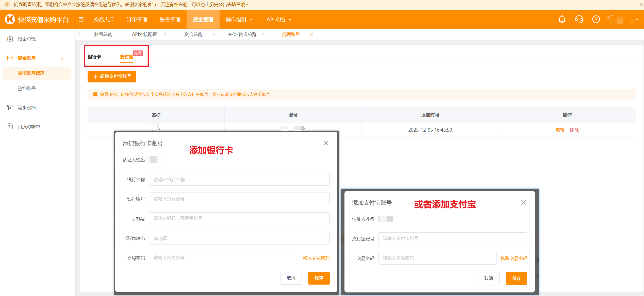Open 交易大厅 in the top navigation
Image resolution: width=644 pixels, height=296 pixels.
pos(104,20)
